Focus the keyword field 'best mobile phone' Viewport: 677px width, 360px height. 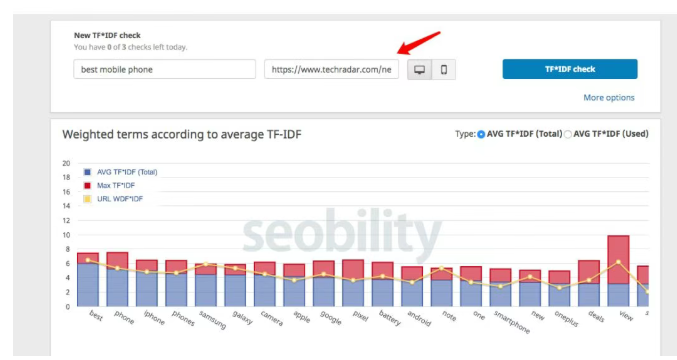click(x=165, y=69)
